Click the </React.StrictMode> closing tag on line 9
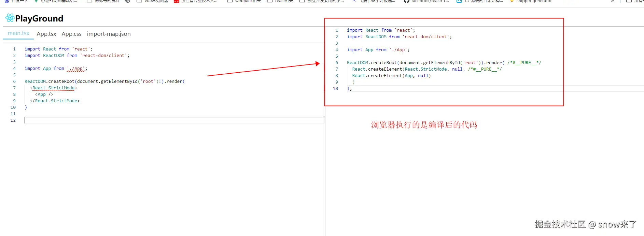 coord(55,101)
